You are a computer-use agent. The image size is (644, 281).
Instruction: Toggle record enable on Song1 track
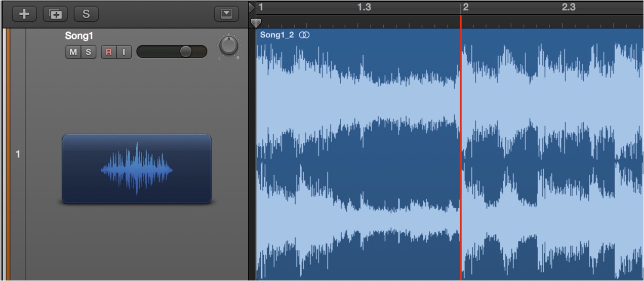click(109, 52)
